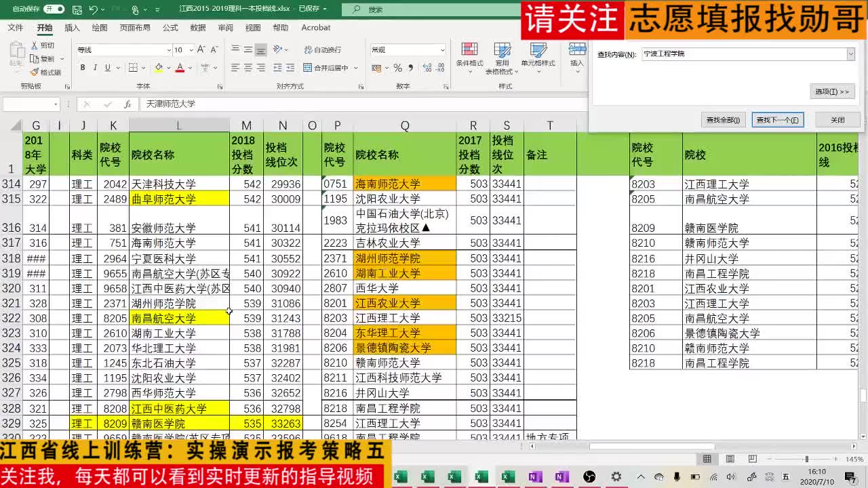Image resolution: width=868 pixels, height=488 pixels.
Task: Open the 文件 menu tab
Action: (x=15, y=28)
